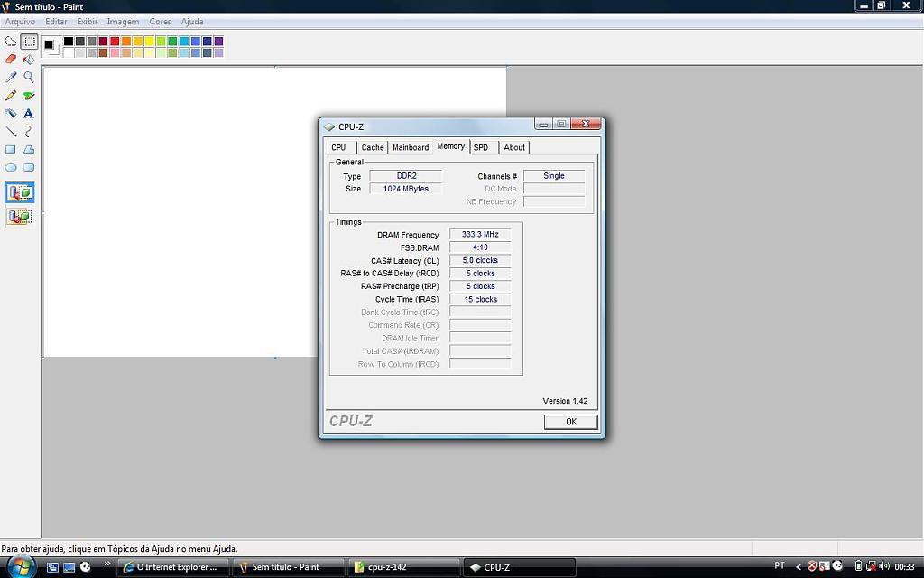The height and width of the screenshot is (578, 924).
Task: Select the Free-form select tool in Paint
Action: pos(11,42)
